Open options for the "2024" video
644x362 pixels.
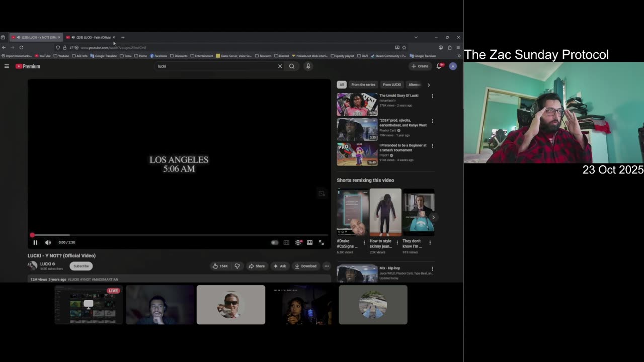click(x=432, y=121)
